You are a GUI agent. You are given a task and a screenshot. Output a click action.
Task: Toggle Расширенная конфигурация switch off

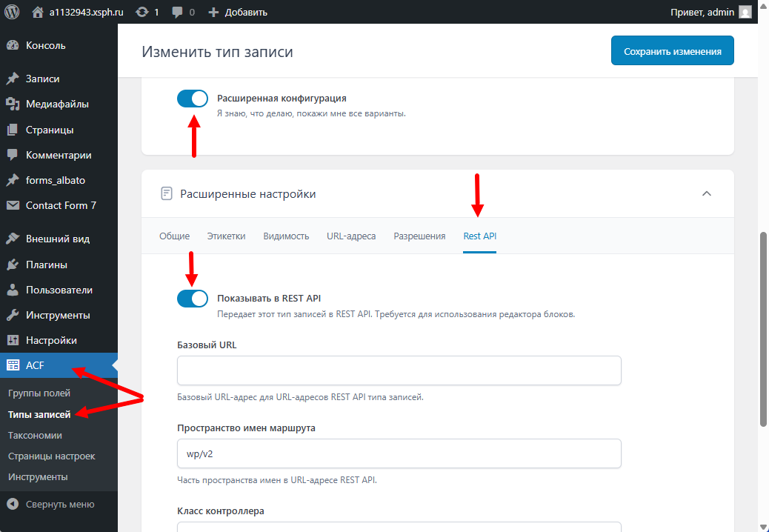tap(193, 99)
